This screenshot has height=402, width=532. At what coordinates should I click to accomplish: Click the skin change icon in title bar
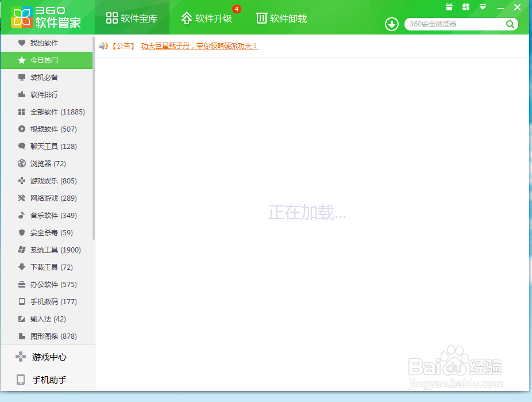[466, 7]
